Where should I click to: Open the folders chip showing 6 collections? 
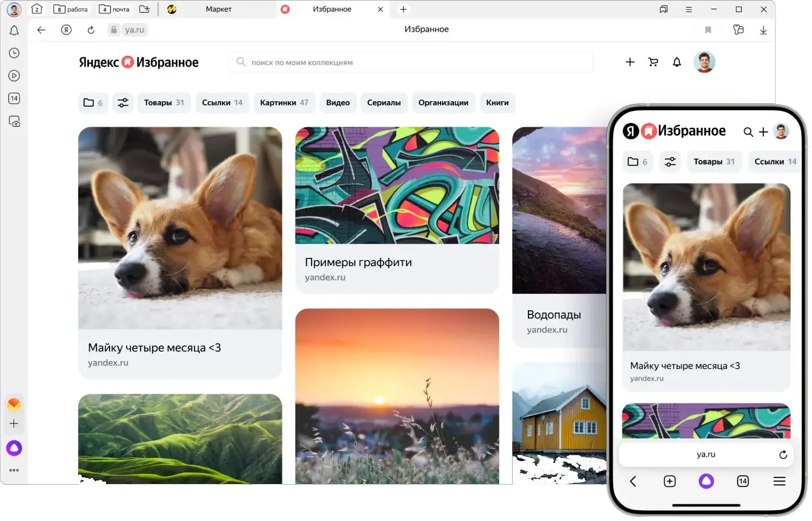click(93, 103)
